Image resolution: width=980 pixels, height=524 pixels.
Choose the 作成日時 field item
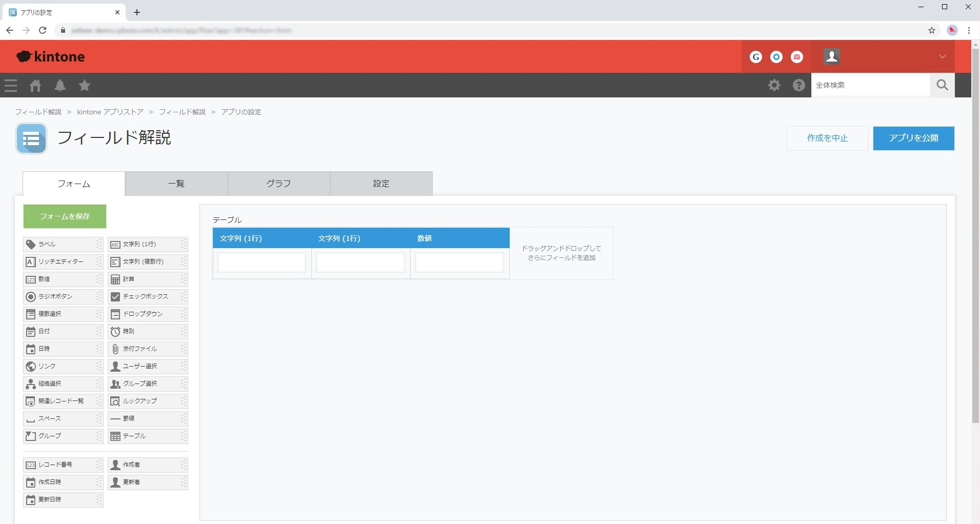(x=63, y=482)
